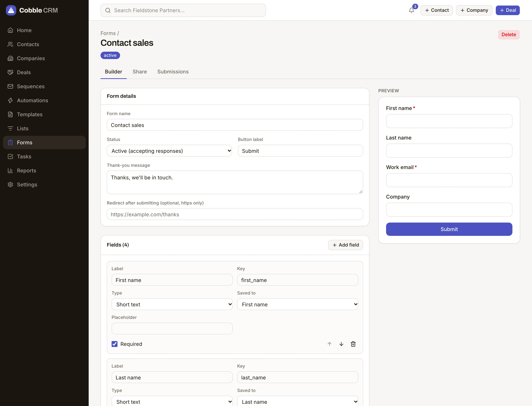Uncheck Required for First name field

114,344
